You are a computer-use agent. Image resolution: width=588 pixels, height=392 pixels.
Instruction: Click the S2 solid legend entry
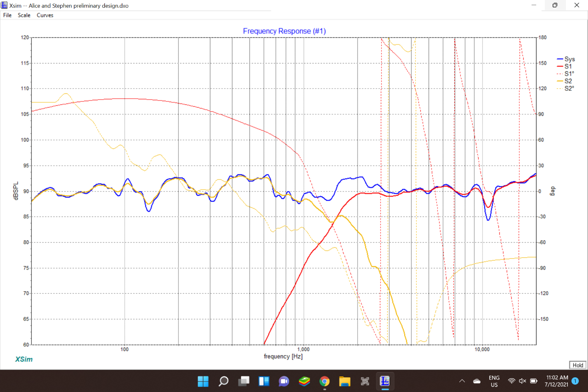tap(564, 81)
